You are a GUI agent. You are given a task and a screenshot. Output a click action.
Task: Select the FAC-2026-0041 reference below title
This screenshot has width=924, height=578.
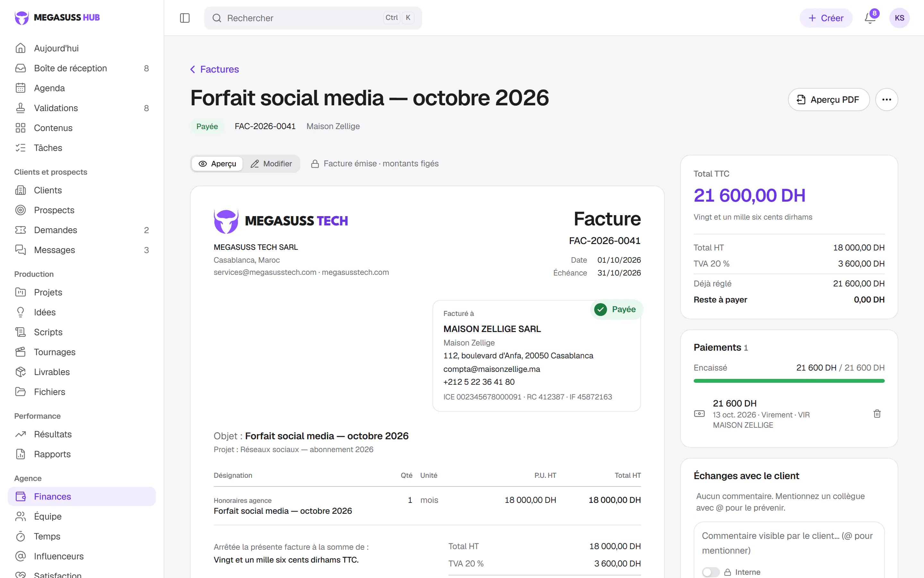pos(265,126)
